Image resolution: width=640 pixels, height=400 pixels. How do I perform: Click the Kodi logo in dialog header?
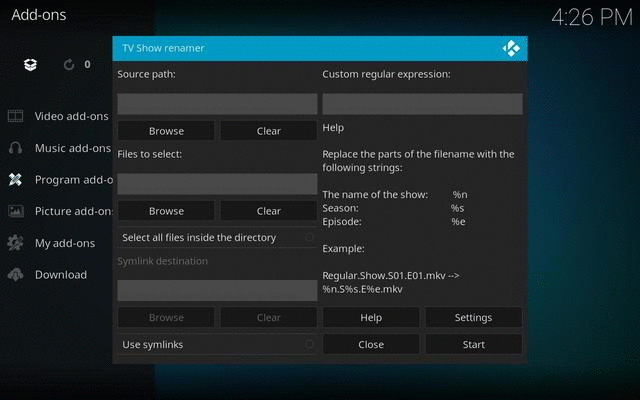click(511, 48)
